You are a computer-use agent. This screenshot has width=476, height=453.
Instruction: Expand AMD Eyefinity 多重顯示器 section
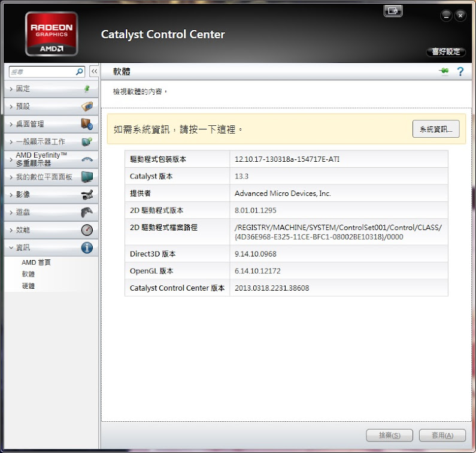pos(51,159)
